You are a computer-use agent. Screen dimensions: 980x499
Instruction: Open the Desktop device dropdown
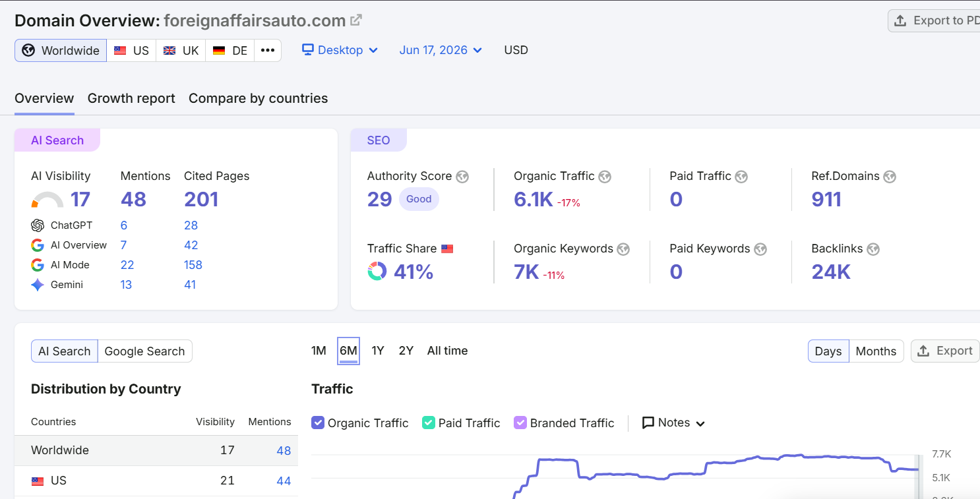(340, 50)
